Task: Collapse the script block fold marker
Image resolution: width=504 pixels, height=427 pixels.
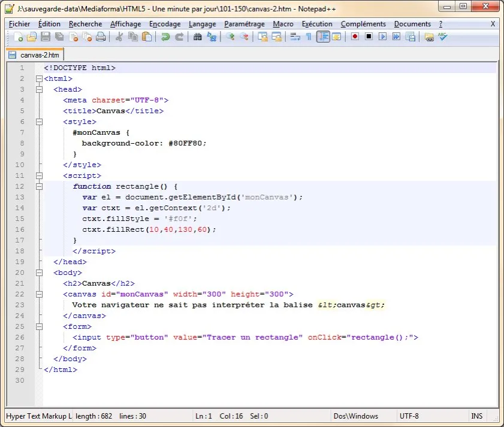Action: click(40, 176)
